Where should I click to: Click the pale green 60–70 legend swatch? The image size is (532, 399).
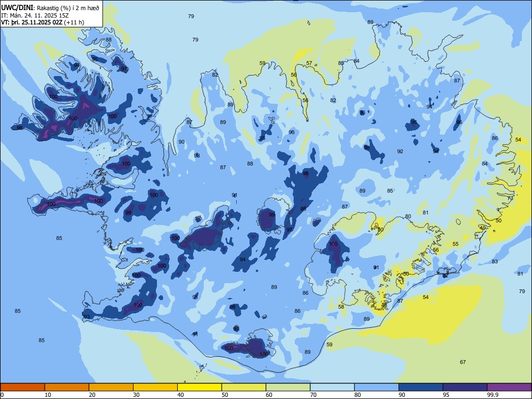pos(288,387)
